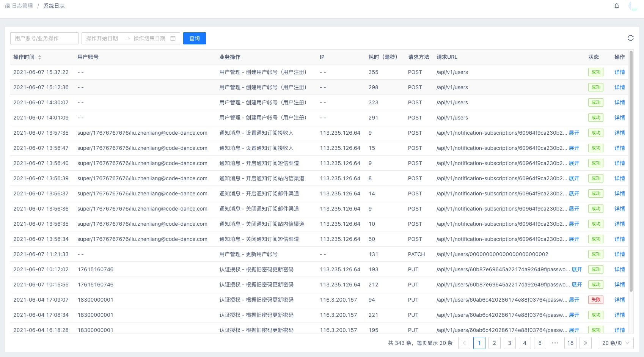
Task: Open the calendar icon in date range
Action: tap(173, 38)
